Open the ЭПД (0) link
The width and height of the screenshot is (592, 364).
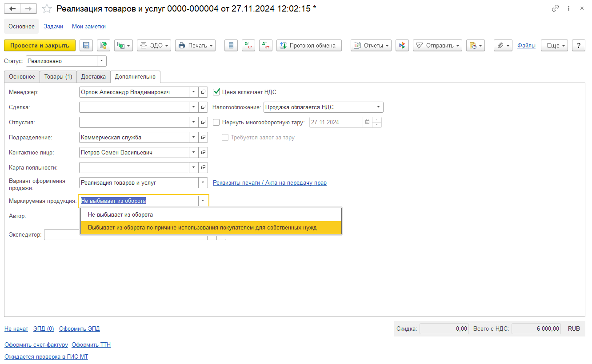coord(44,328)
